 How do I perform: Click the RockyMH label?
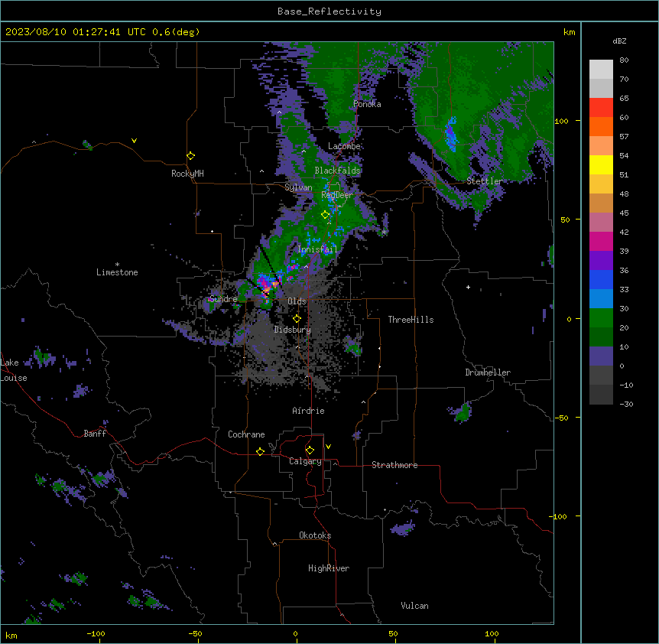187,174
